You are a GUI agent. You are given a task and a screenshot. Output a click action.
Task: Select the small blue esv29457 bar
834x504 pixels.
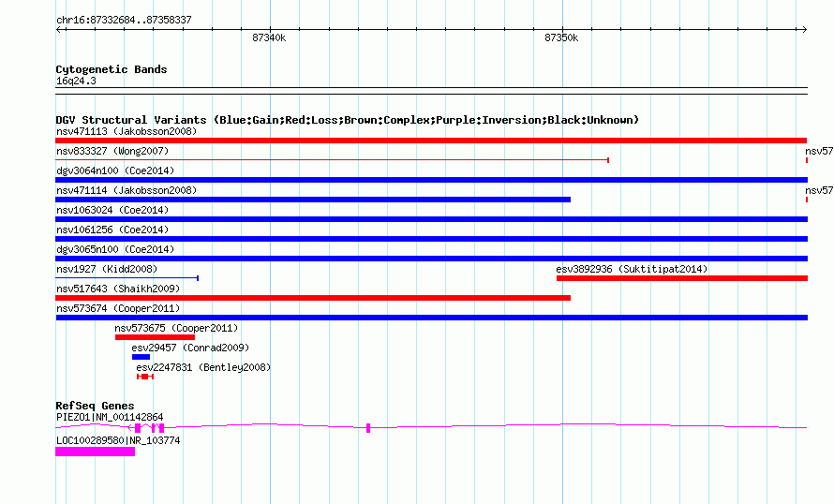click(141, 357)
